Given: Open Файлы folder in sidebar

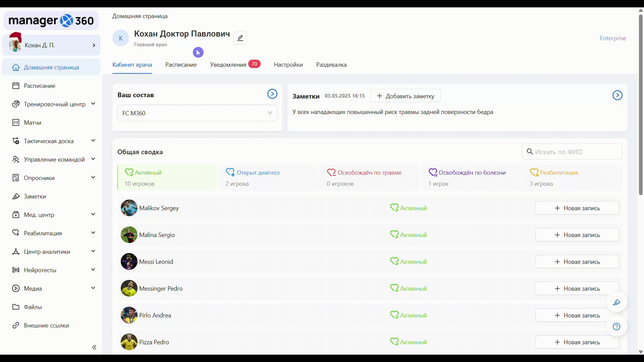Looking at the screenshot, I should tap(33, 307).
